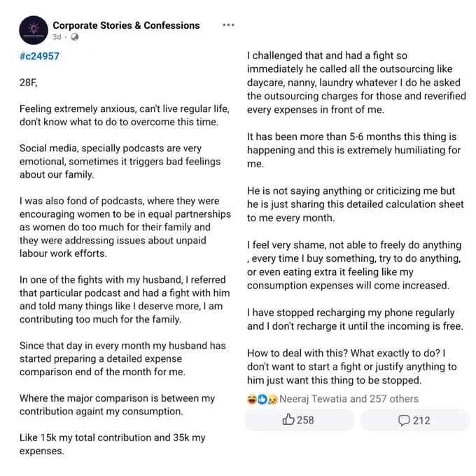Click the sad crying reaction emoji
The height and width of the screenshot is (476, 476).
point(272,399)
